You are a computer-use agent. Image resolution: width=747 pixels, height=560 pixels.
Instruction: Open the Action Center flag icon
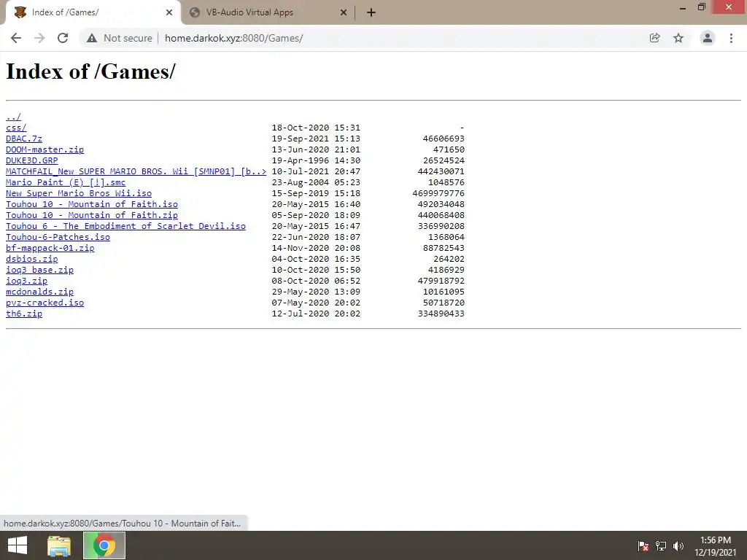pos(643,546)
